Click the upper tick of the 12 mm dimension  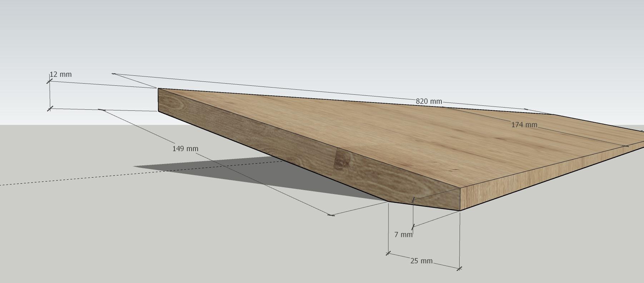point(49,81)
